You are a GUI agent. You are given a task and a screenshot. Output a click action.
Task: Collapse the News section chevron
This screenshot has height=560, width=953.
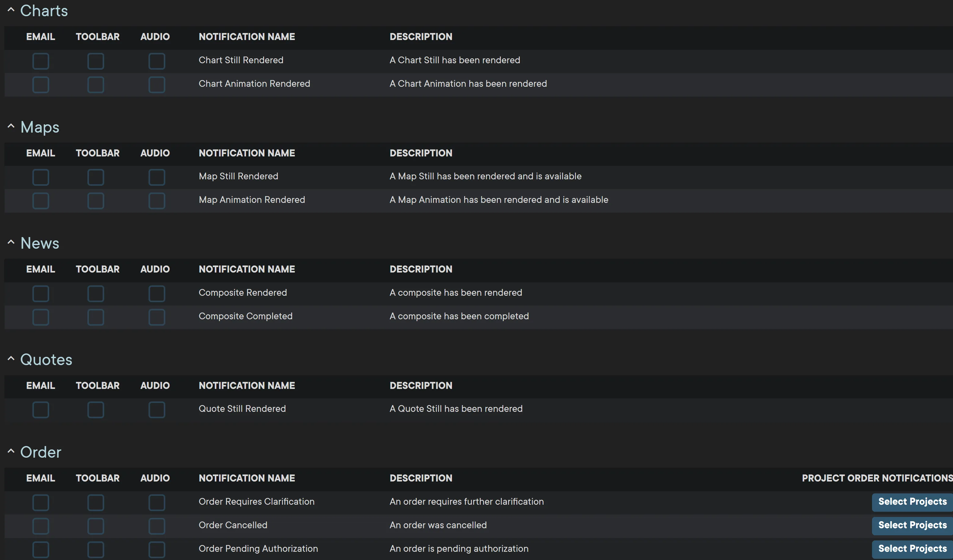11,242
